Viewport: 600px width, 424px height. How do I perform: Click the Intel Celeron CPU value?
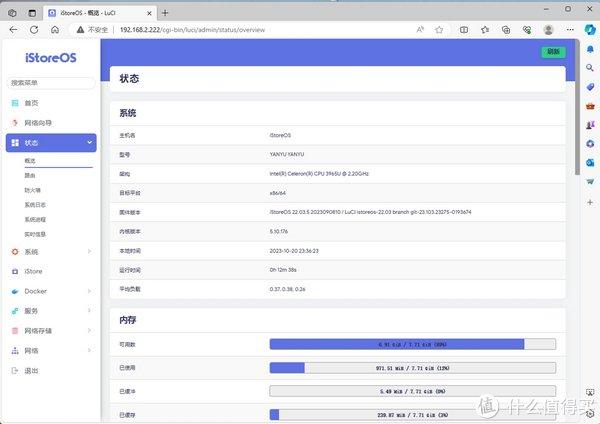point(319,174)
